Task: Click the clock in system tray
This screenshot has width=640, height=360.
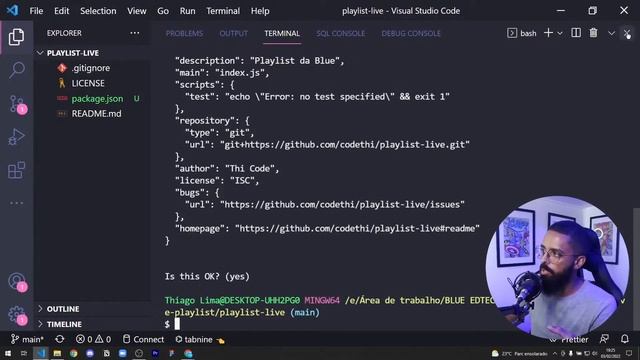Action: click(x=611, y=353)
